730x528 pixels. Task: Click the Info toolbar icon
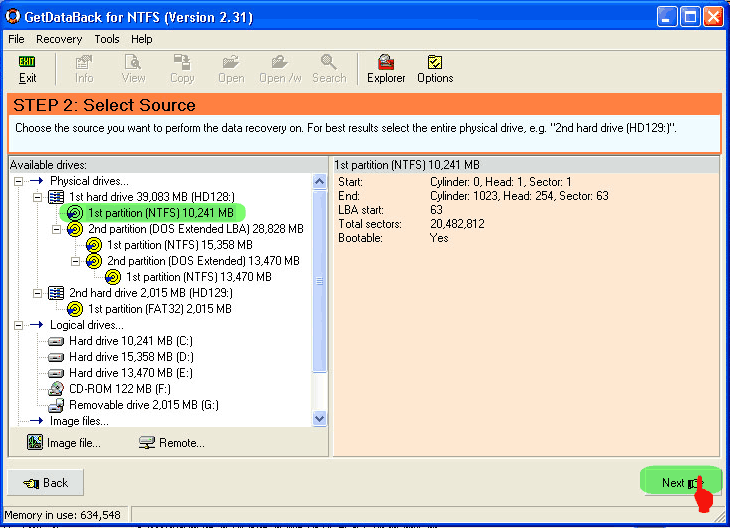[x=84, y=69]
